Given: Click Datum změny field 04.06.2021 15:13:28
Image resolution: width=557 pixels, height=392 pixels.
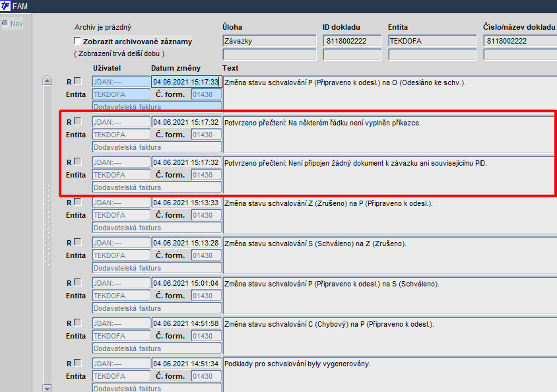Looking at the screenshot, I should click(x=187, y=242).
